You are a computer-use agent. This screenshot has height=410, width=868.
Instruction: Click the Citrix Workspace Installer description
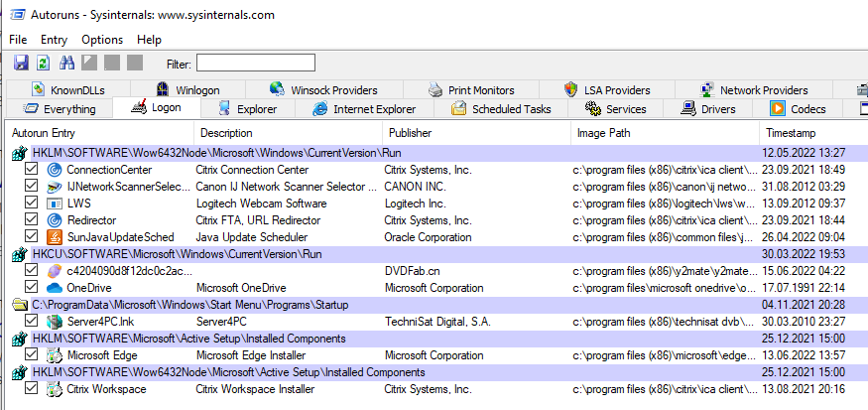pos(255,389)
